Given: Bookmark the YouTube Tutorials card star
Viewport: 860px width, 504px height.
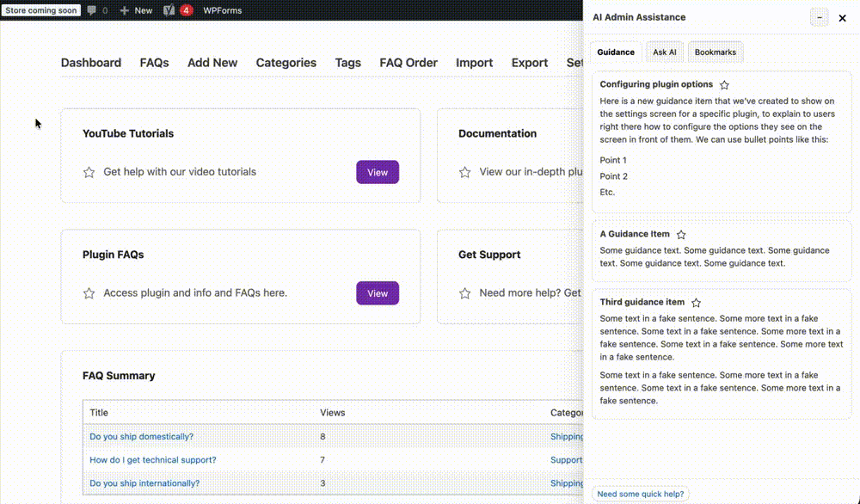Looking at the screenshot, I should tap(89, 172).
